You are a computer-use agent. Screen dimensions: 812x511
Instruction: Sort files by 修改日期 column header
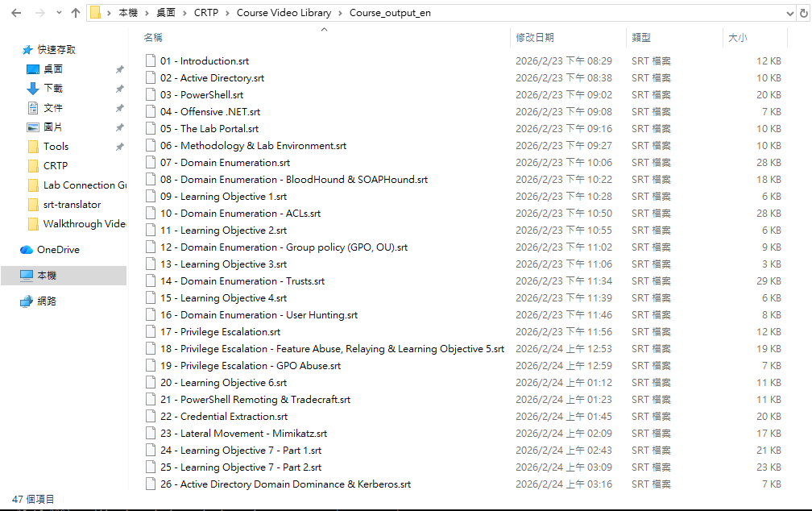(535, 38)
